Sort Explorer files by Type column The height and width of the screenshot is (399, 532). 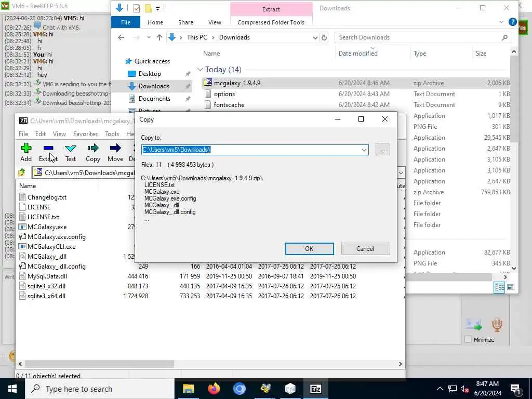pos(420,54)
